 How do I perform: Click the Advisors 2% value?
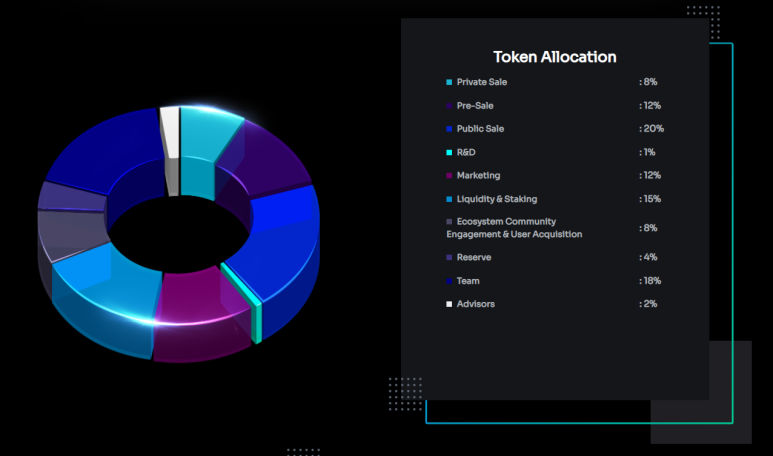click(x=648, y=304)
